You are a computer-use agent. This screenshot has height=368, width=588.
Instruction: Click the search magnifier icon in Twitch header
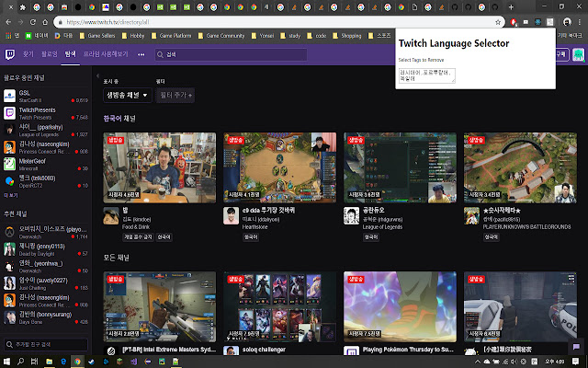(x=160, y=55)
